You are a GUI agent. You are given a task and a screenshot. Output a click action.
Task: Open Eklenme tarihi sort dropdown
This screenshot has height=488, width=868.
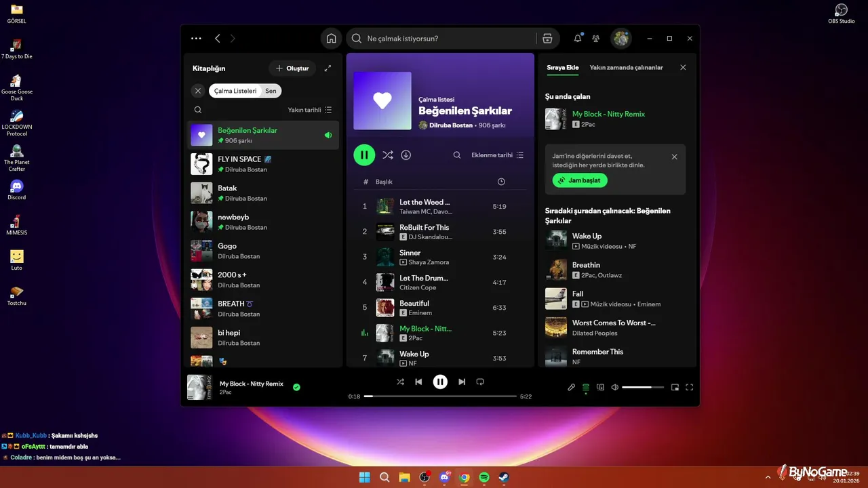pos(498,155)
